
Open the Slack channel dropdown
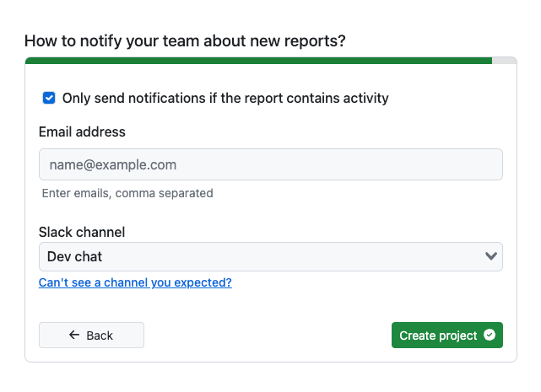(270, 256)
